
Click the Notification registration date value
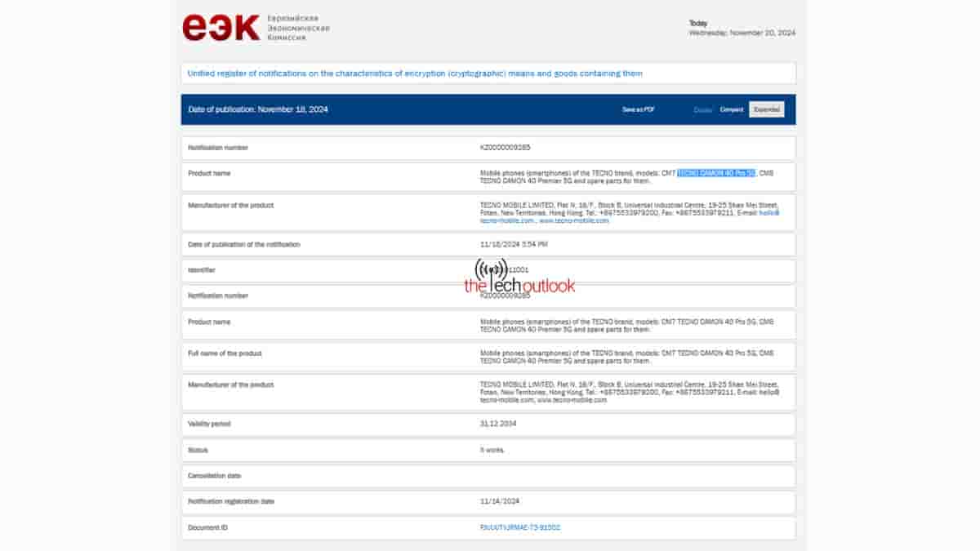tap(500, 501)
